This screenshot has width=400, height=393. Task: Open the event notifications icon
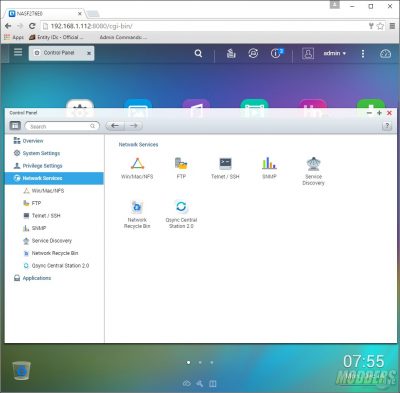pos(276,53)
